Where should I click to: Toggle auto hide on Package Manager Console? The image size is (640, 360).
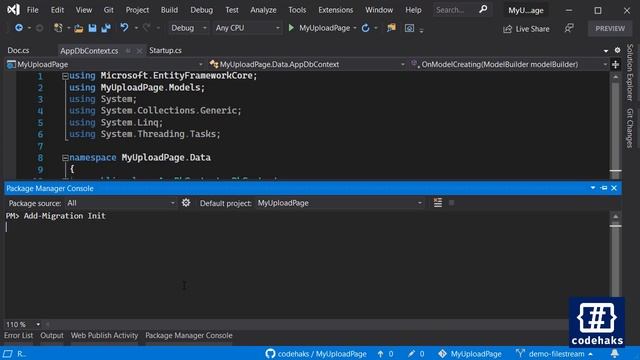pyautogui.click(x=604, y=188)
